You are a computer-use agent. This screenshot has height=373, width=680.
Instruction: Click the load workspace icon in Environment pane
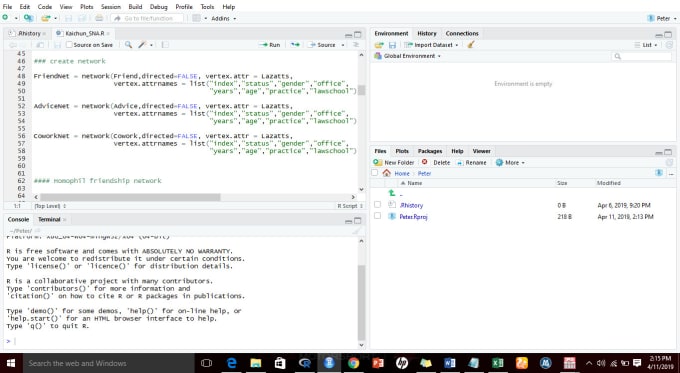click(x=379, y=45)
